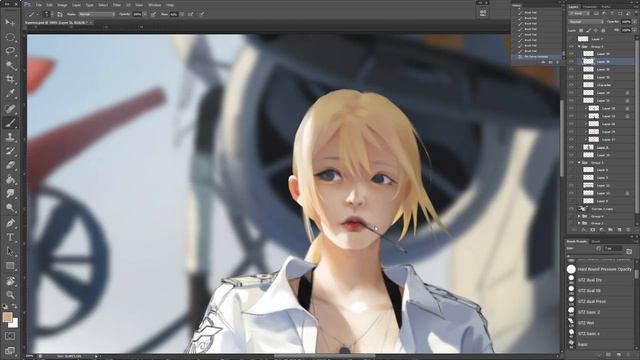The image size is (640, 360).
Task: Open the Image menu
Action: pos(62,5)
